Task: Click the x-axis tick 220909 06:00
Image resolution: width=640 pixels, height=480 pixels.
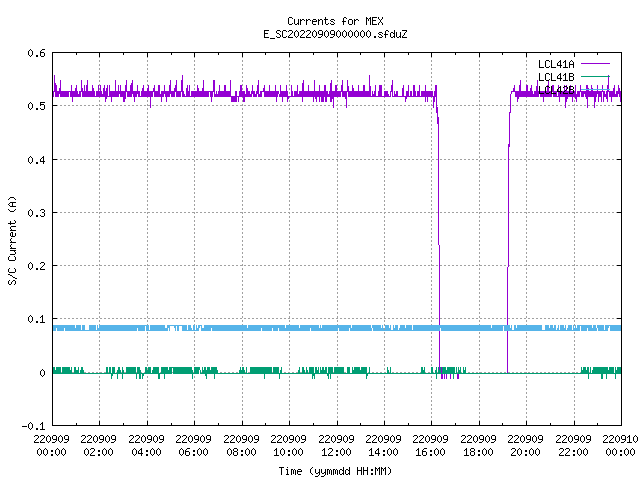Action: click(194, 445)
